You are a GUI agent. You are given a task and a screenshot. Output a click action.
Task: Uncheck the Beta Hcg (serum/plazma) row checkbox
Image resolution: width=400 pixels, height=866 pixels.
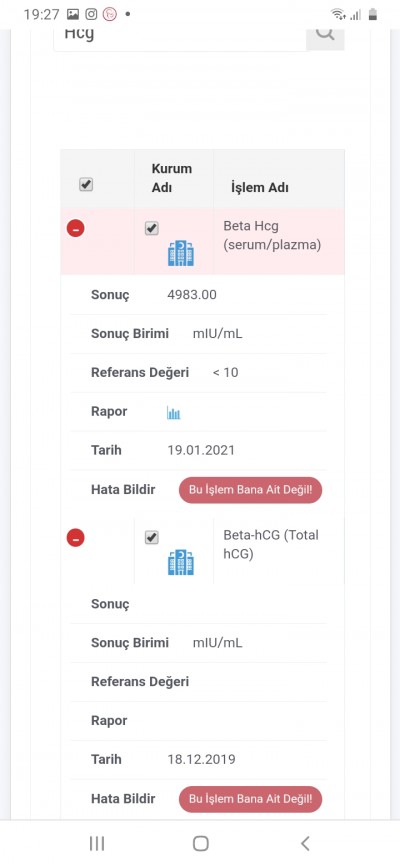pos(151,228)
